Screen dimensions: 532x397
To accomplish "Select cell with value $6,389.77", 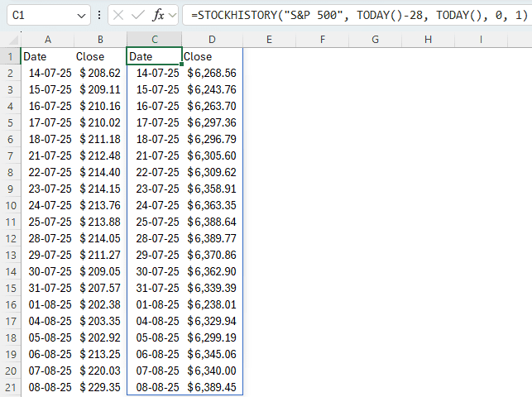I will click(212, 238).
